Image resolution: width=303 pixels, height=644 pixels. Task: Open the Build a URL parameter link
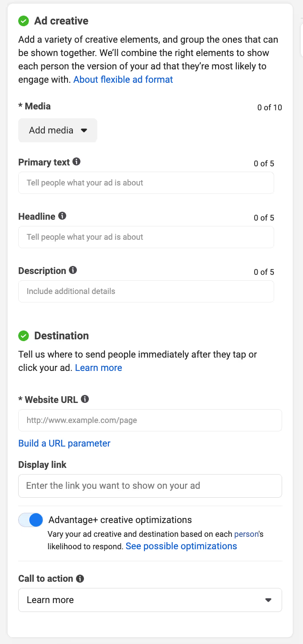(64, 443)
